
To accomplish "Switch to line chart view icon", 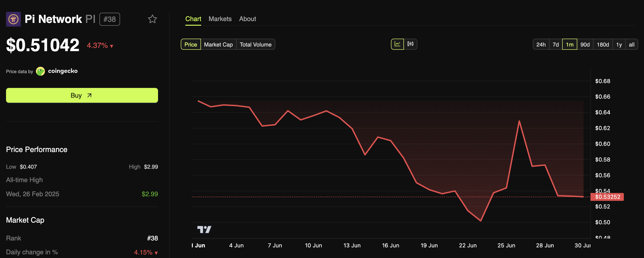I will click(x=397, y=44).
